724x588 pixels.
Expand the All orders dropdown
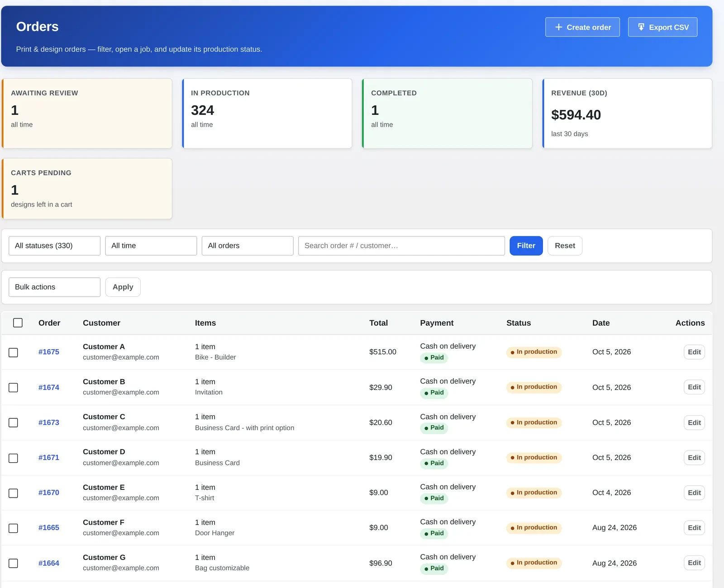pos(248,246)
